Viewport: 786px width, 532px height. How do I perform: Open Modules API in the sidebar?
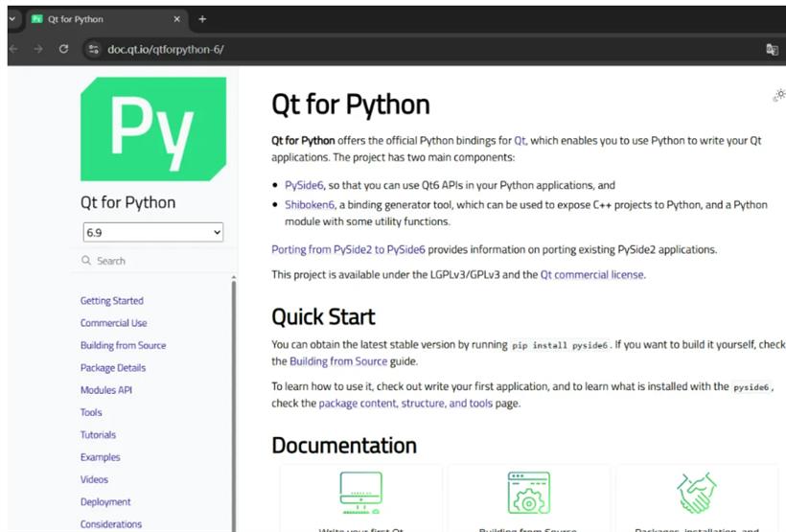coord(106,389)
